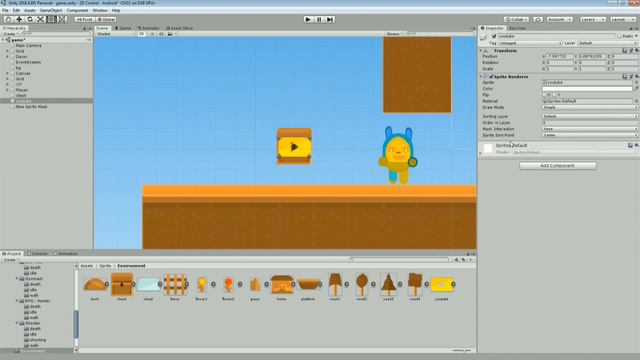640x360 pixels.
Task: Toggle the GameObject active checkbox in Inspector
Action: 494,36
